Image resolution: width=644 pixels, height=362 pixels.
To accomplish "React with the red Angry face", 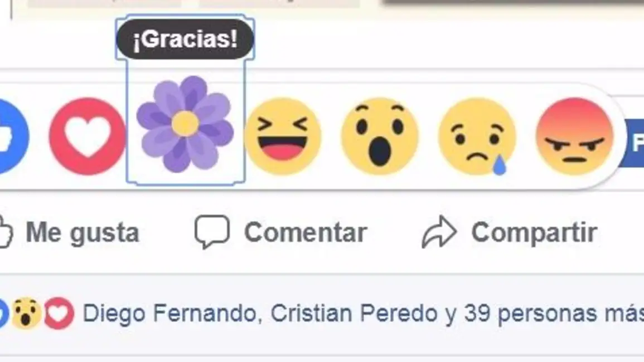I will click(x=575, y=136).
